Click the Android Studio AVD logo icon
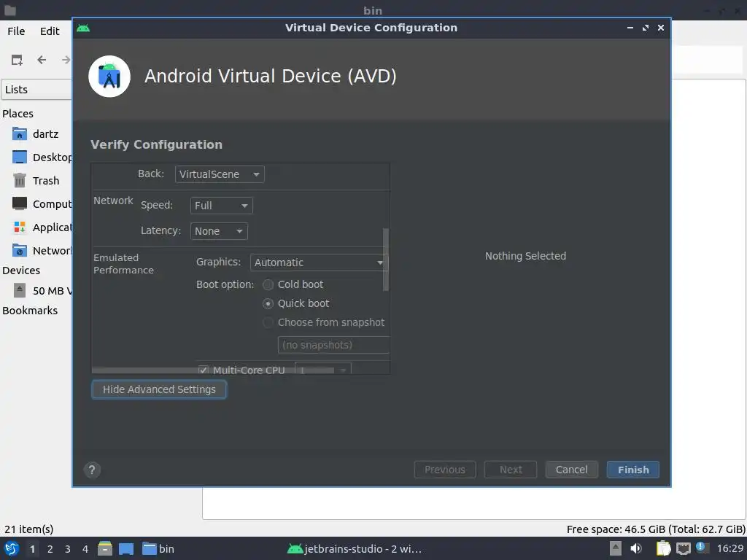Screen dimensions: 747x560 pos(109,76)
